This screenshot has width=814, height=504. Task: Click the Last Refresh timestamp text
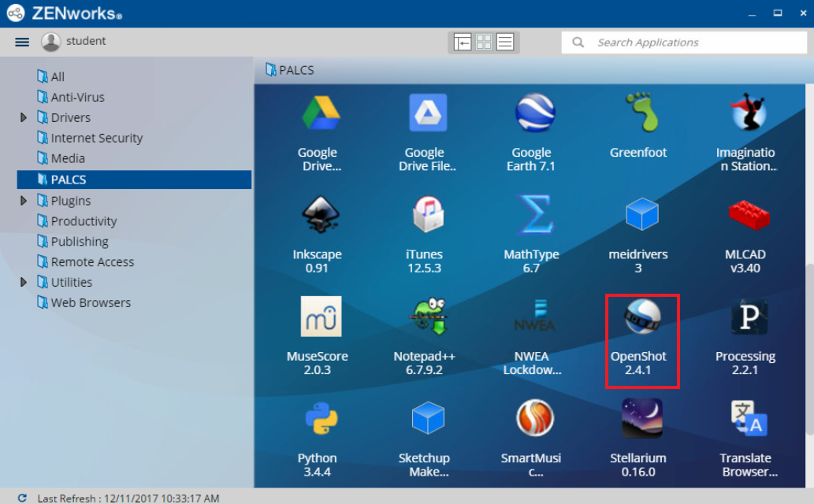(128, 498)
